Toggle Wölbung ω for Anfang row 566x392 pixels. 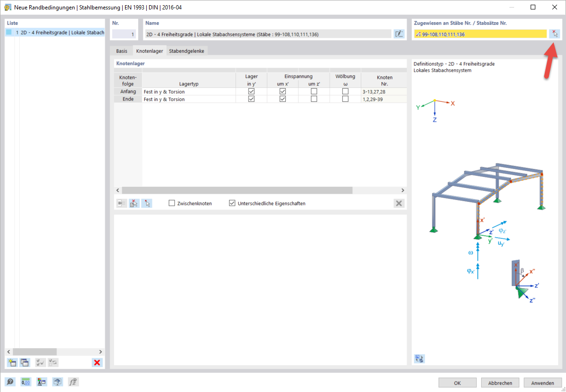tap(345, 92)
